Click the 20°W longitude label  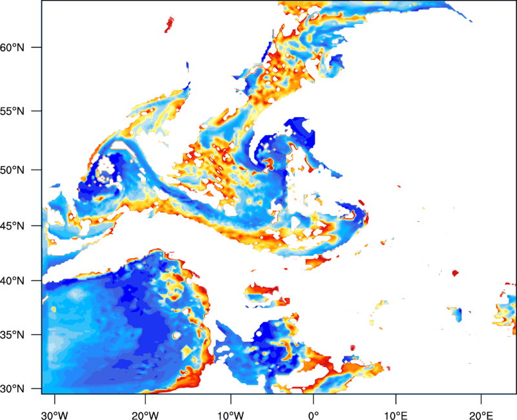(145, 415)
